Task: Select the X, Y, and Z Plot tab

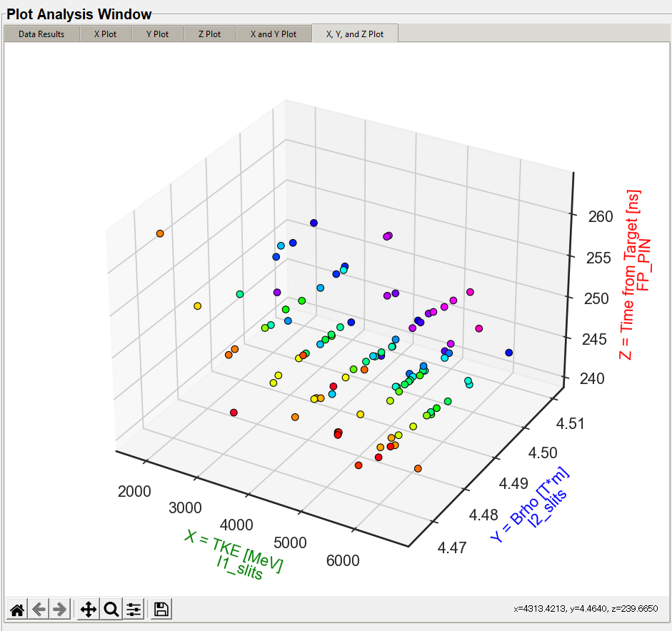Action: point(354,34)
